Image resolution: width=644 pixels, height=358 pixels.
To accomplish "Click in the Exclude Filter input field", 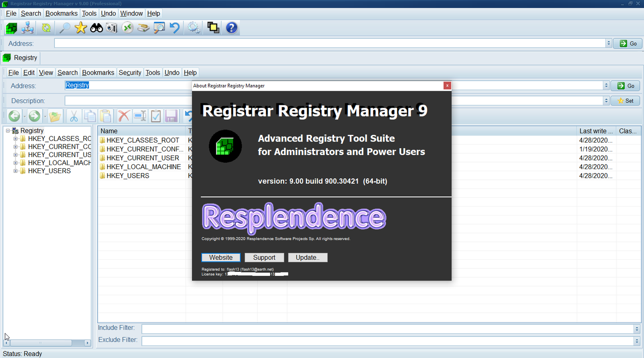I will click(387, 341).
